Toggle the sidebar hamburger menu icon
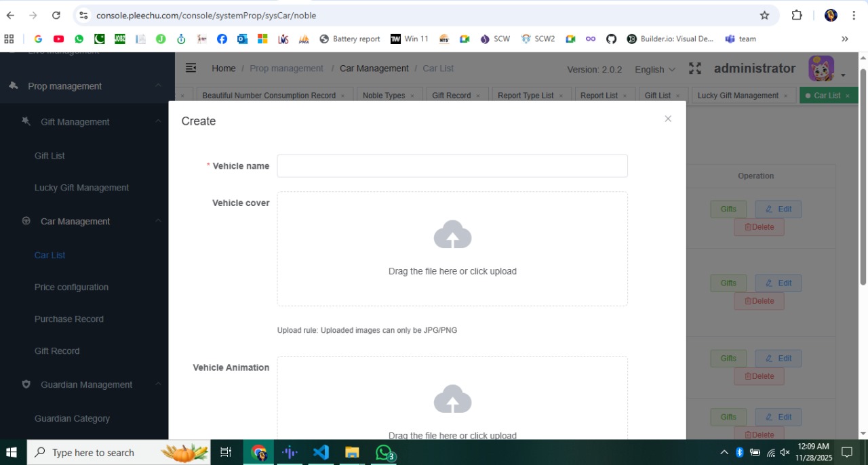The width and height of the screenshot is (868, 465). [x=191, y=68]
